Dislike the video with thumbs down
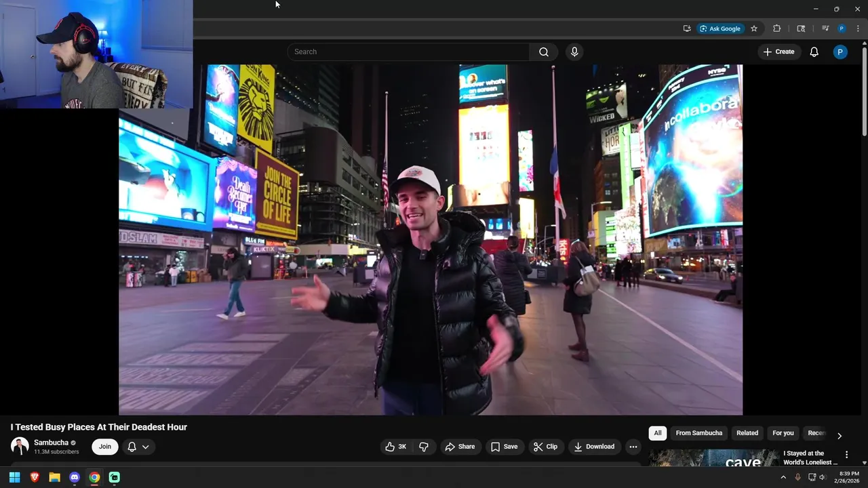 pos(424,447)
